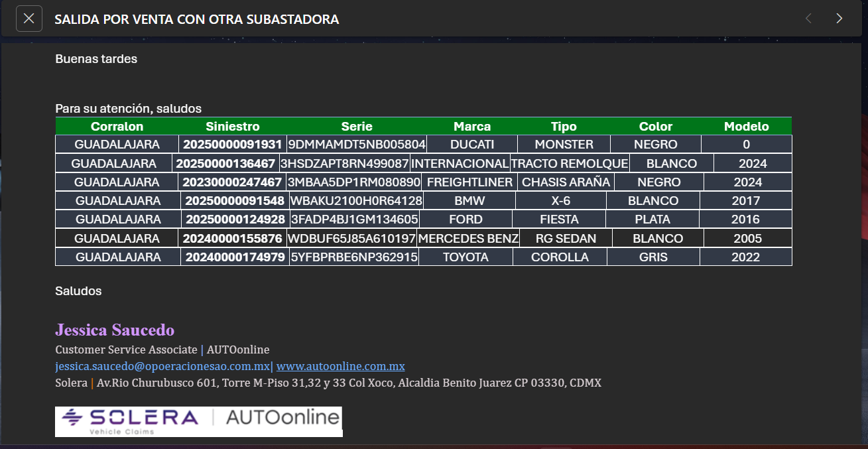Select the Siniestro column header
The height and width of the screenshot is (449, 868).
233,126
